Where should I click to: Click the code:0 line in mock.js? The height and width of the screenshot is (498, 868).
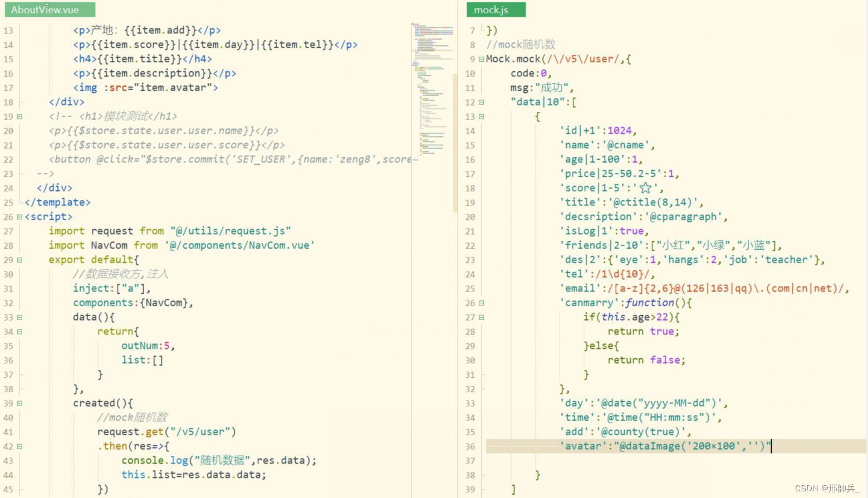531,73
